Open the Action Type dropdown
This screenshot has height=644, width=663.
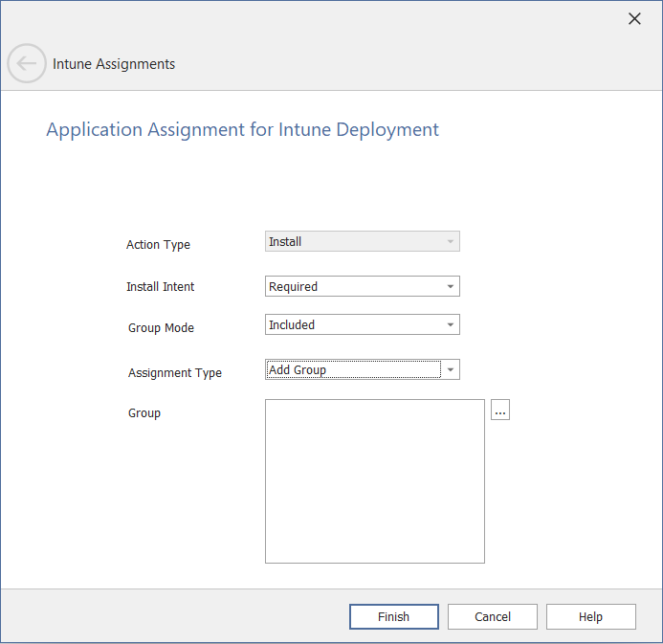[x=363, y=241]
